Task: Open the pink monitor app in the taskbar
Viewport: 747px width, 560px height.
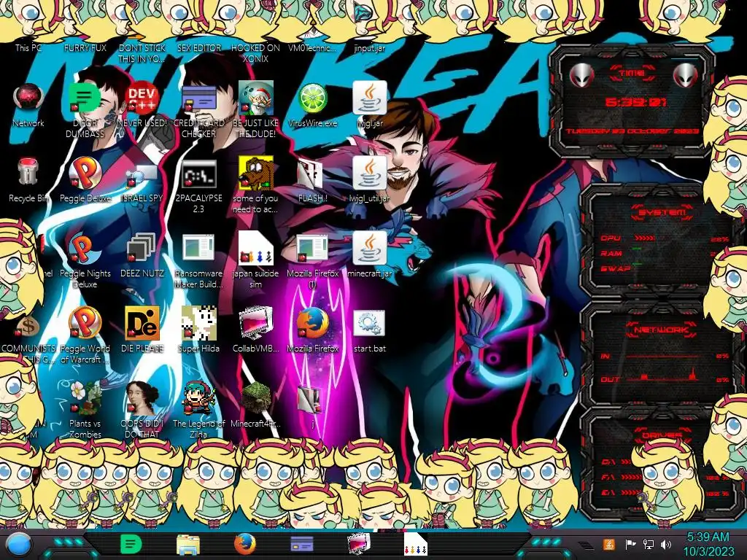Action: pyautogui.click(x=359, y=544)
